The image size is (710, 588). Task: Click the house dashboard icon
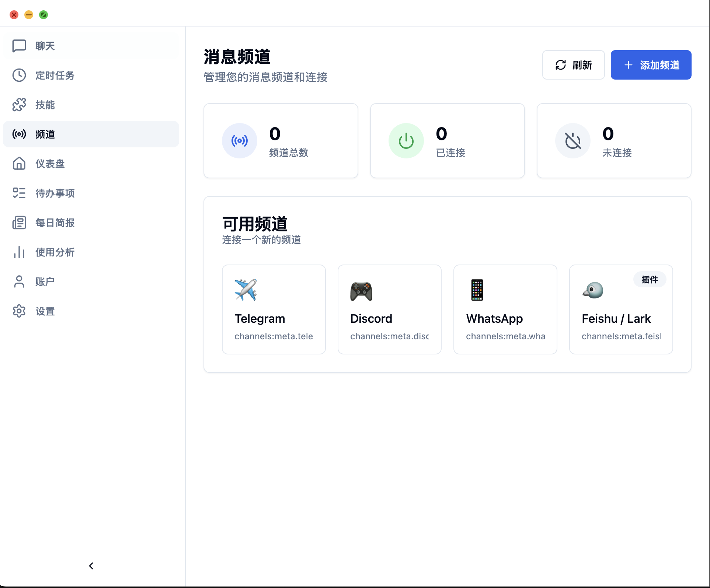19,164
